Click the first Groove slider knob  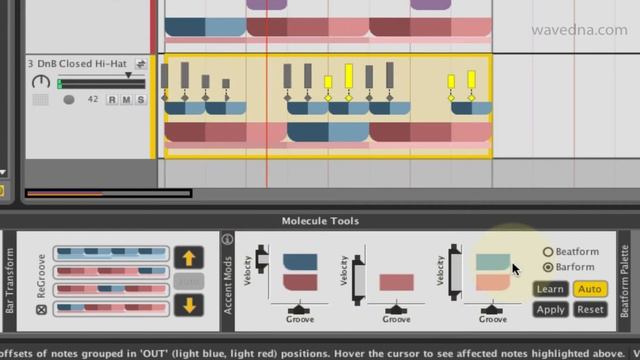(x=299, y=309)
